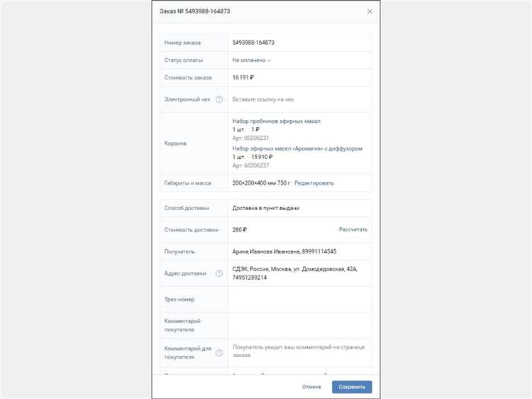
Task: Open help icon next to Комментарий для покупателя
Action: click(x=219, y=353)
